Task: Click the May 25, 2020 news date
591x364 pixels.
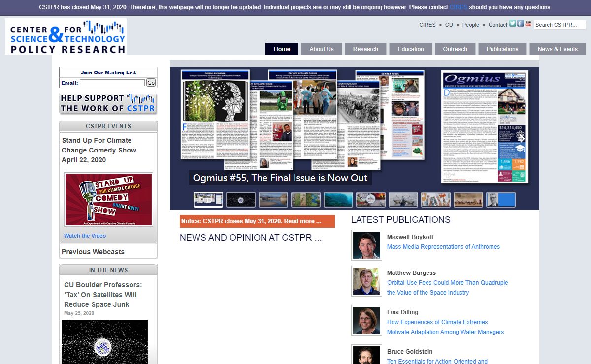Action: (x=79, y=313)
